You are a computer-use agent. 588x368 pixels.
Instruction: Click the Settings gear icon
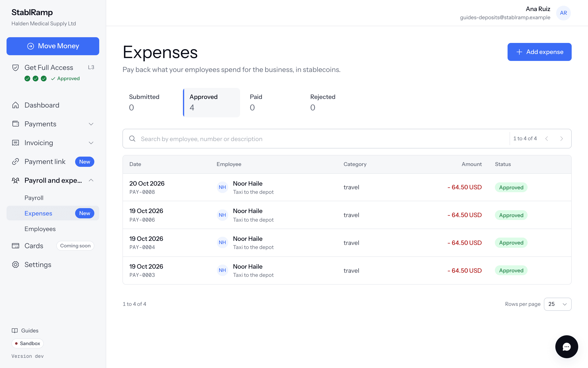(x=16, y=265)
